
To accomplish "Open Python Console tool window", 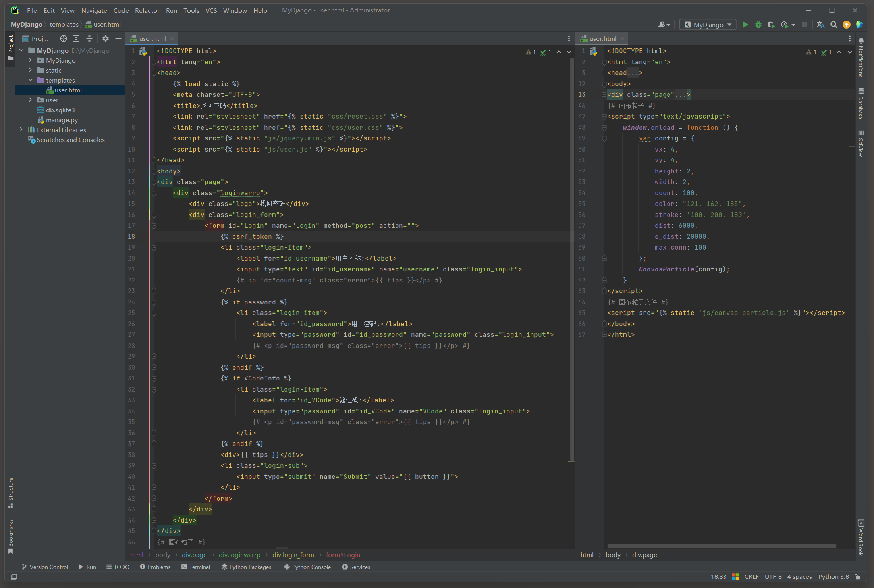I will [307, 567].
